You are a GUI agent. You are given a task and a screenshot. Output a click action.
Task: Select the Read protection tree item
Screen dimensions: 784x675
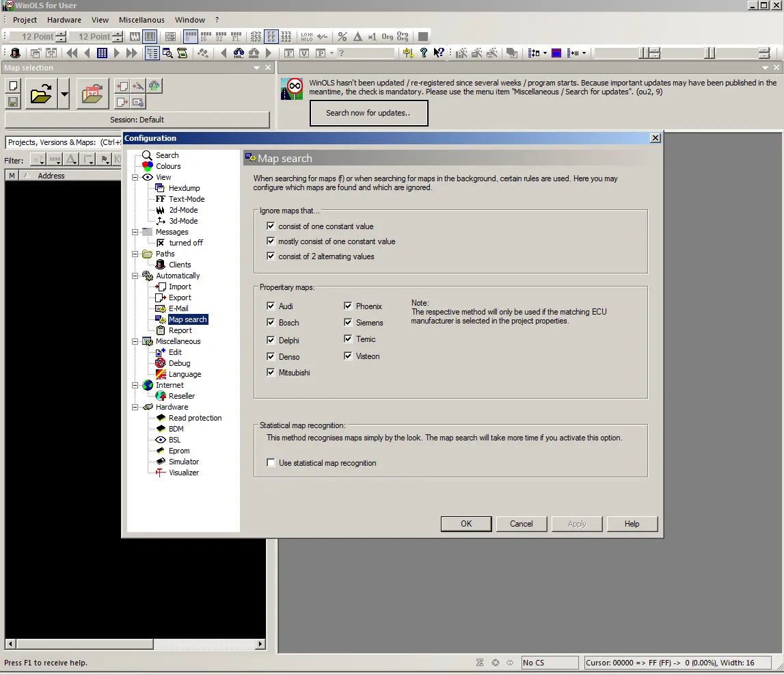tap(195, 418)
